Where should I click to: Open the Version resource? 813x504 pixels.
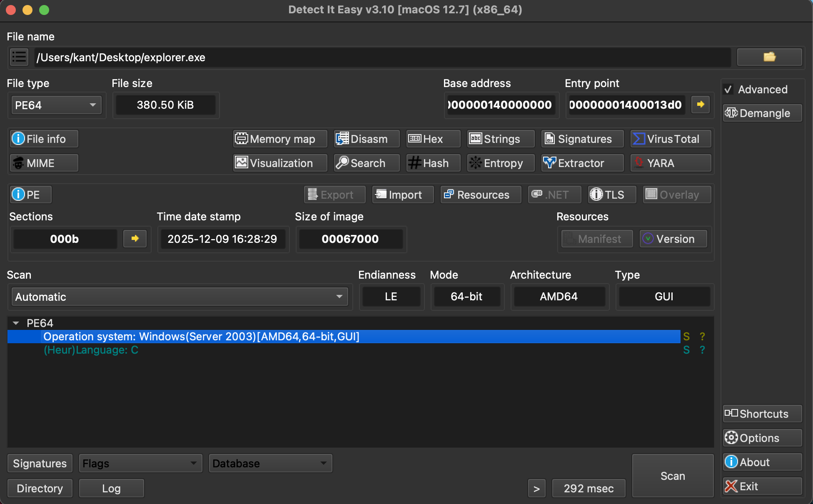tap(673, 239)
